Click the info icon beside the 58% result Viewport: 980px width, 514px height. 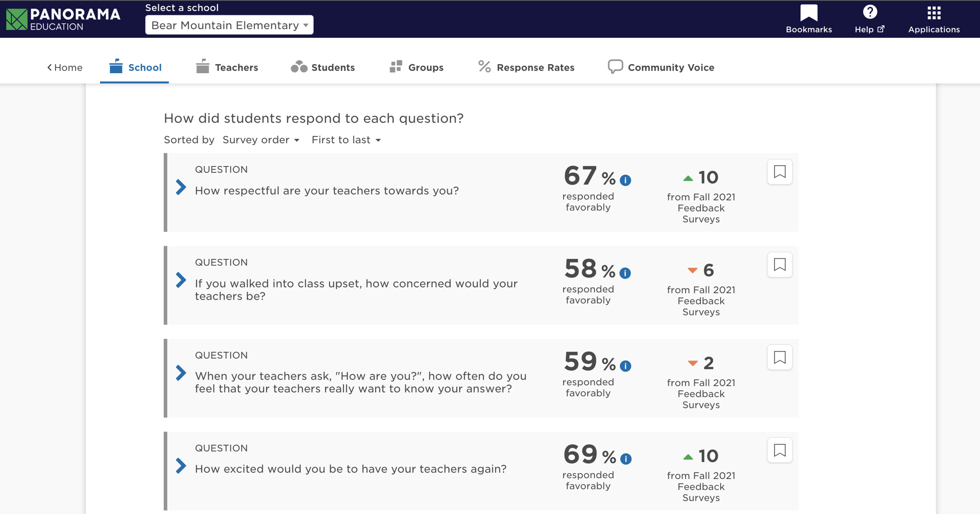[625, 273]
